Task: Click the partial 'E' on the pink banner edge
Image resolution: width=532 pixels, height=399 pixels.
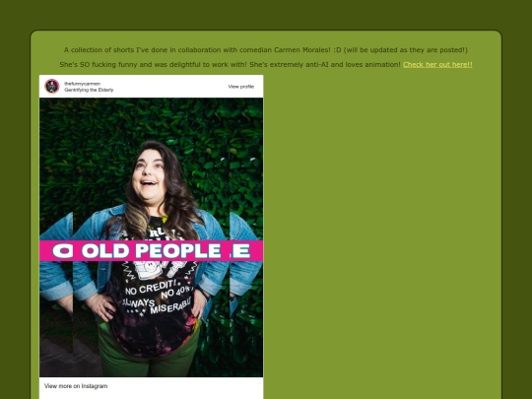Action: click(x=241, y=251)
